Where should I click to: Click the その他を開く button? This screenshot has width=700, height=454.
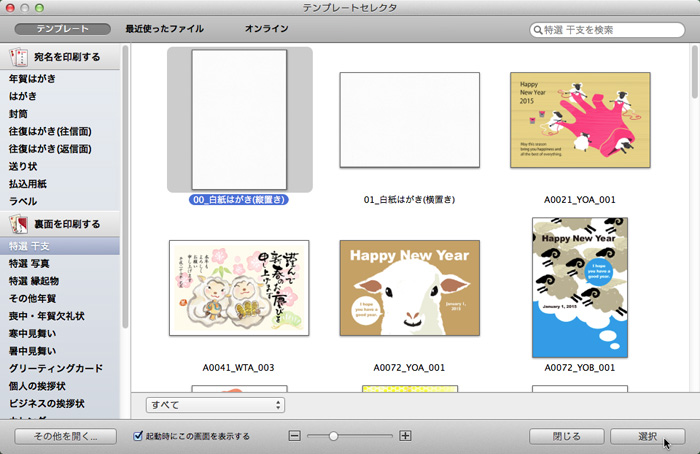(x=65, y=436)
